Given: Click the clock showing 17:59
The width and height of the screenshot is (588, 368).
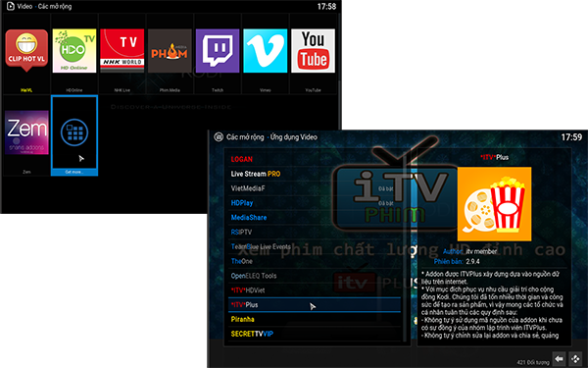Looking at the screenshot, I should pos(571,137).
